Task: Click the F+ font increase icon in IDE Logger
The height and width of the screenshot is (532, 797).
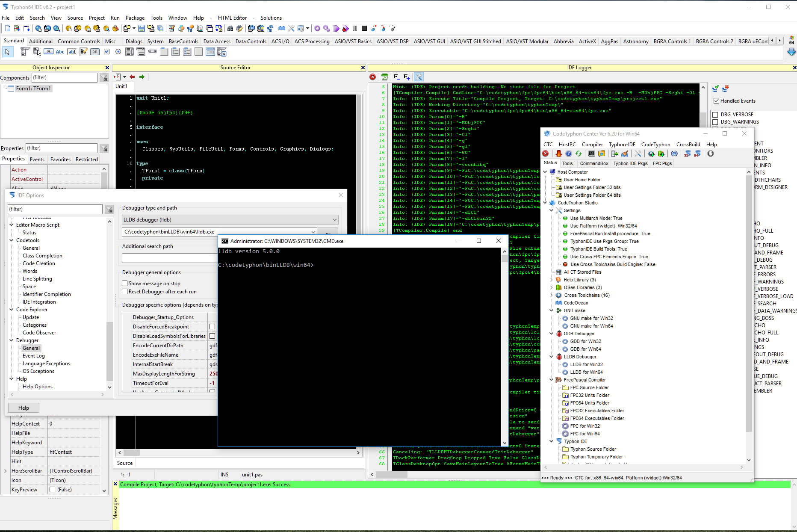Action: (x=407, y=77)
